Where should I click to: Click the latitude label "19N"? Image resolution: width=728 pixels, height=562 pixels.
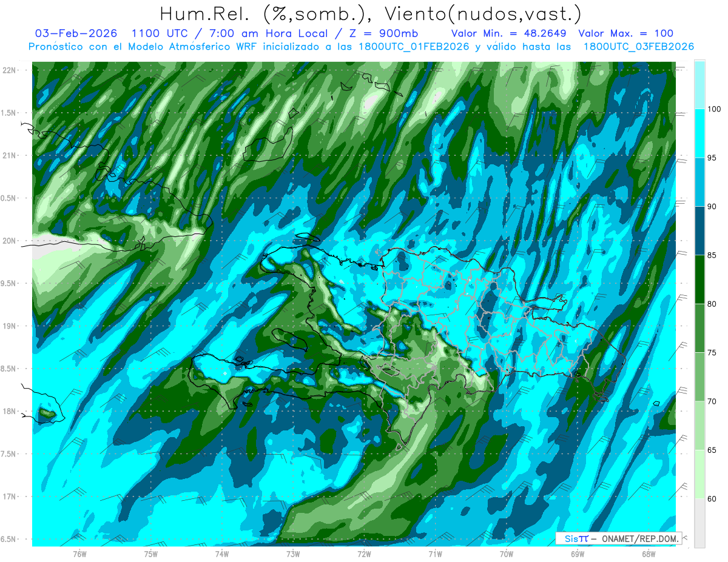tap(9, 326)
